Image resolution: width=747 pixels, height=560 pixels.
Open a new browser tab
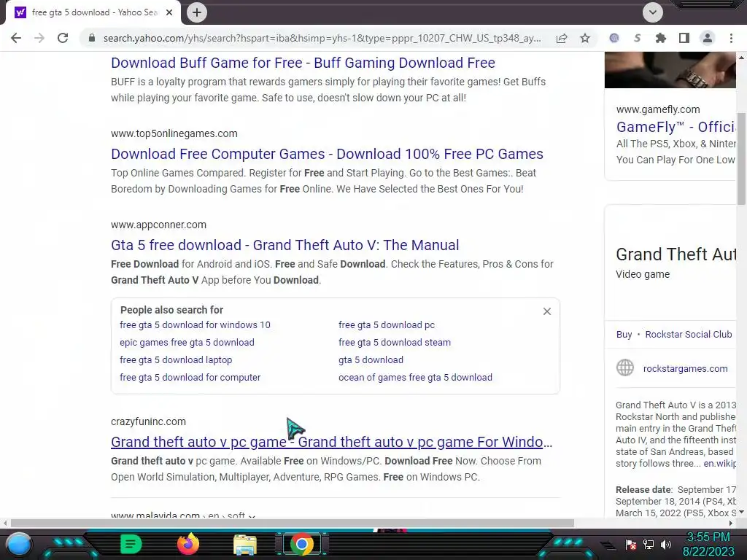[x=197, y=12]
